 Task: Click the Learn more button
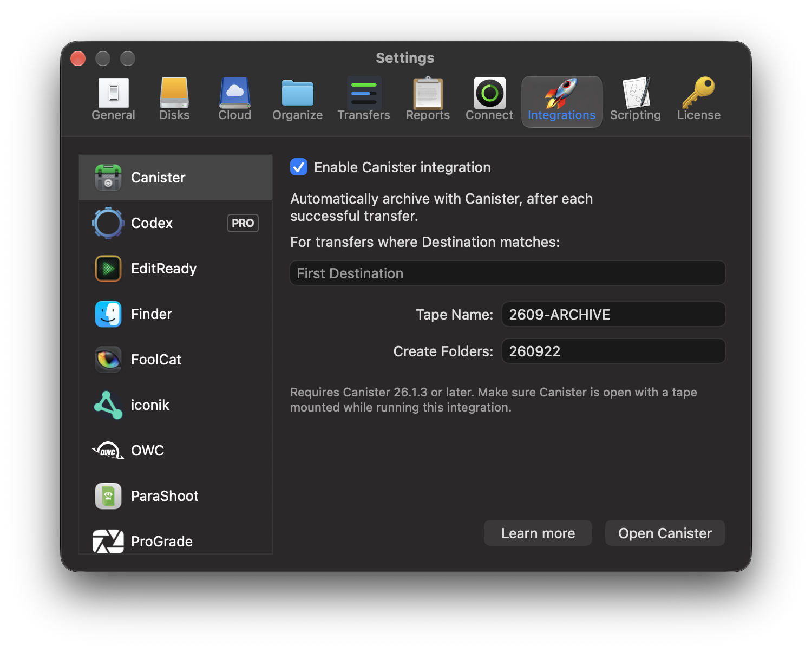click(538, 533)
